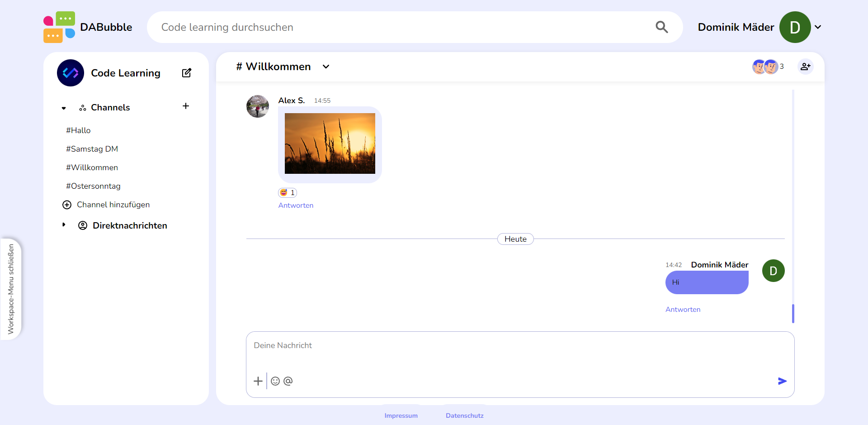Open Antworten under Dominik's message
Viewport: 868px width, 425px height.
point(683,310)
